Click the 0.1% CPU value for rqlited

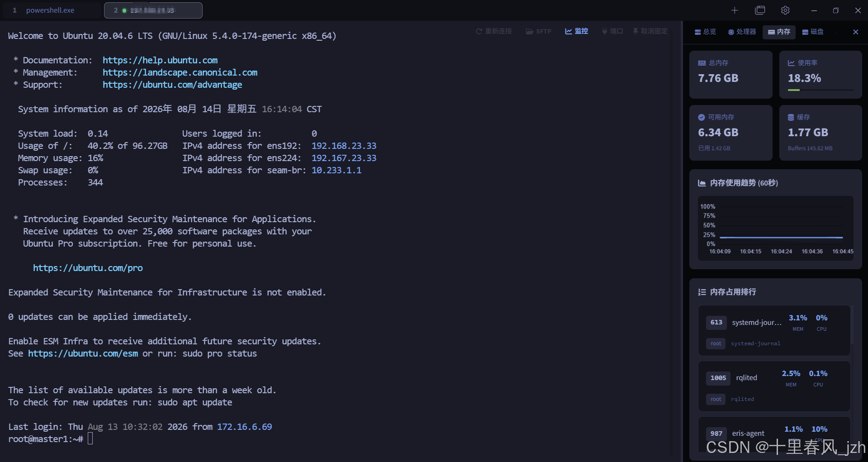tap(818, 373)
